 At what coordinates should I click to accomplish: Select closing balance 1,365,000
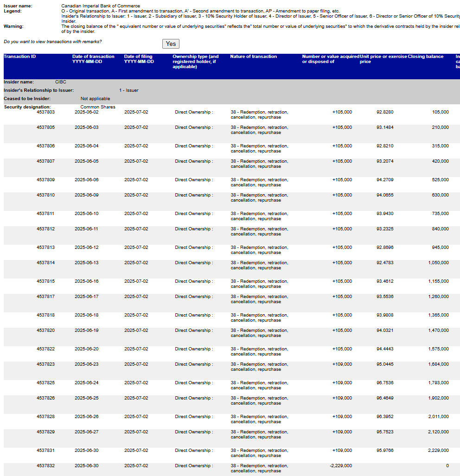pyautogui.click(x=439, y=315)
